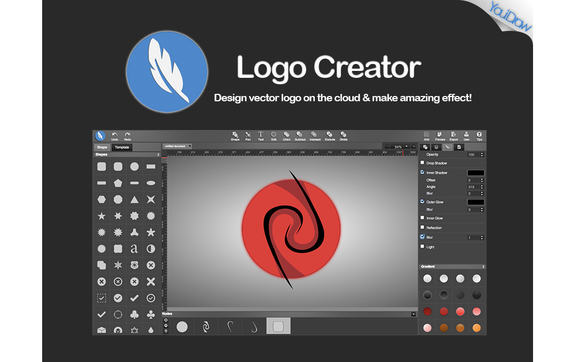The height and width of the screenshot is (362, 580).
Task: Click the Redo arrow
Action: pyautogui.click(x=127, y=136)
